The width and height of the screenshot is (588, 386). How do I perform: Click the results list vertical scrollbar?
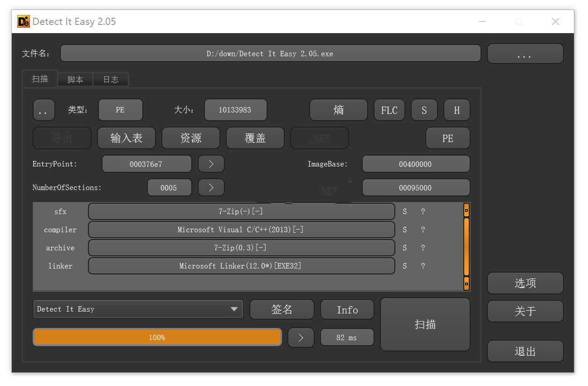coord(466,246)
